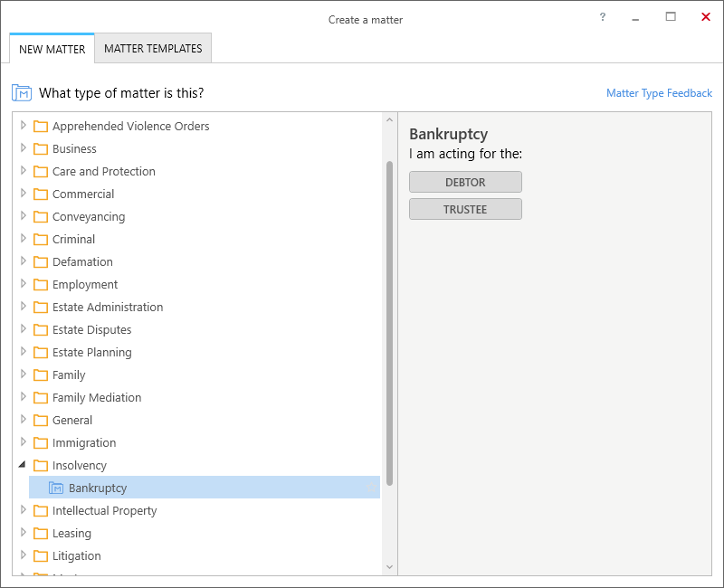The height and width of the screenshot is (588, 724).
Task: Select the Immigration category label
Action: [84, 443]
